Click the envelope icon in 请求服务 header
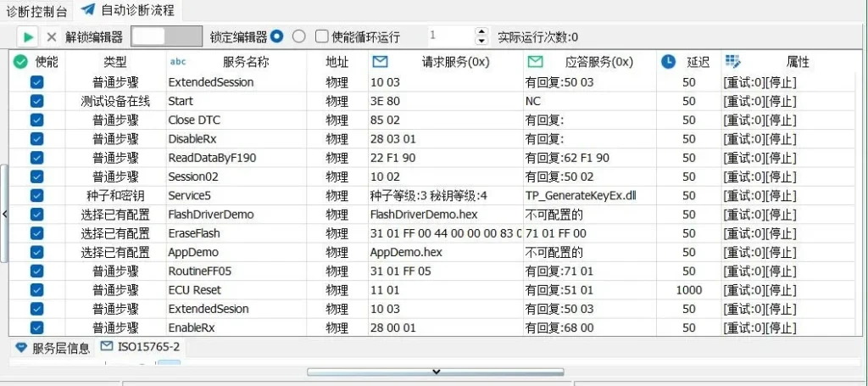The height and width of the screenshot is (386, 868). coord(381,62)
